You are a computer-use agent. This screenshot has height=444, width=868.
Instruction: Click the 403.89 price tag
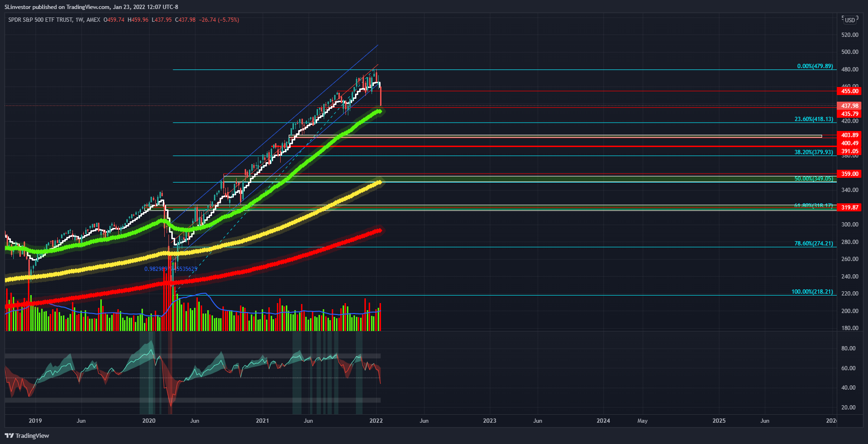[849, 135]
